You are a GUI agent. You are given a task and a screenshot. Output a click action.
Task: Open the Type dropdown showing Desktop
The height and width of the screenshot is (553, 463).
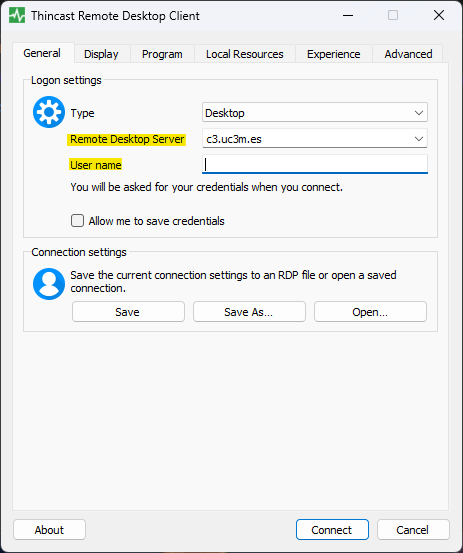315,113
